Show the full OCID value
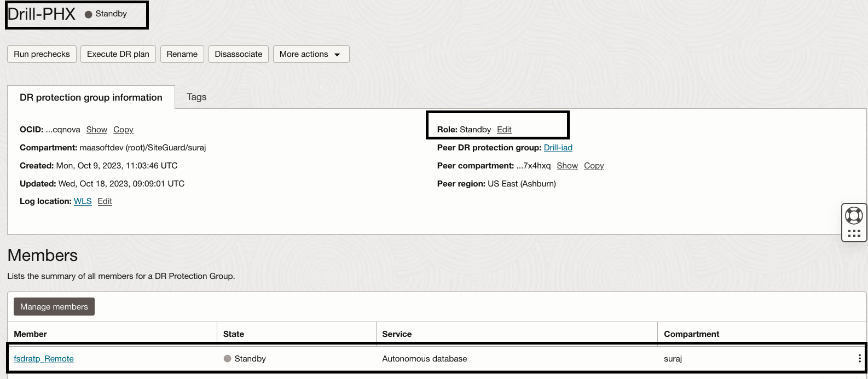This screenshot has height=379, width=868. pyautogui.click(x=97, y=130)
